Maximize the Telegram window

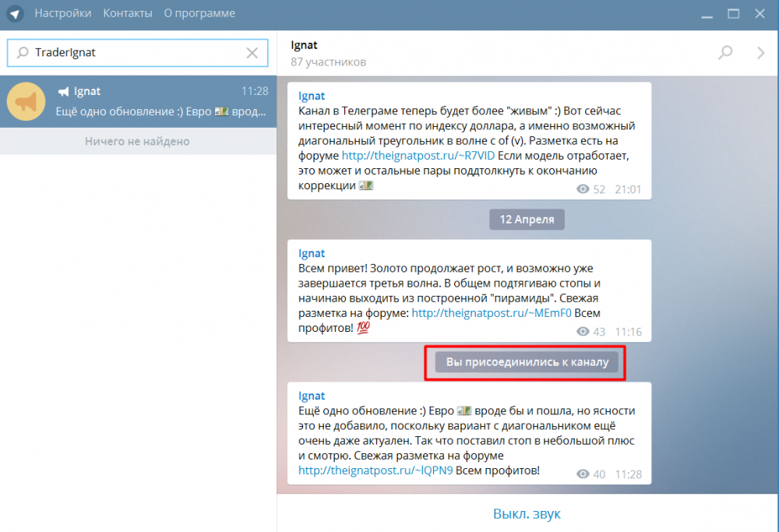coord(733,14)
